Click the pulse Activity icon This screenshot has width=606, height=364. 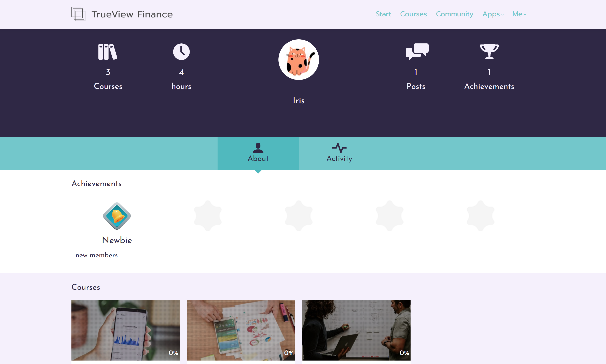pyautogui.click(x=339, y=148)
